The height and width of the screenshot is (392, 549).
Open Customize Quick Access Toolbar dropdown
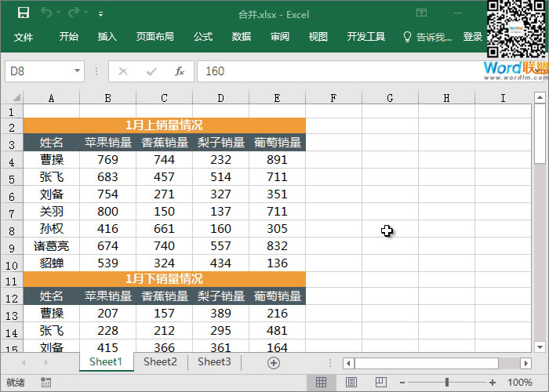(x=101, y=14)
